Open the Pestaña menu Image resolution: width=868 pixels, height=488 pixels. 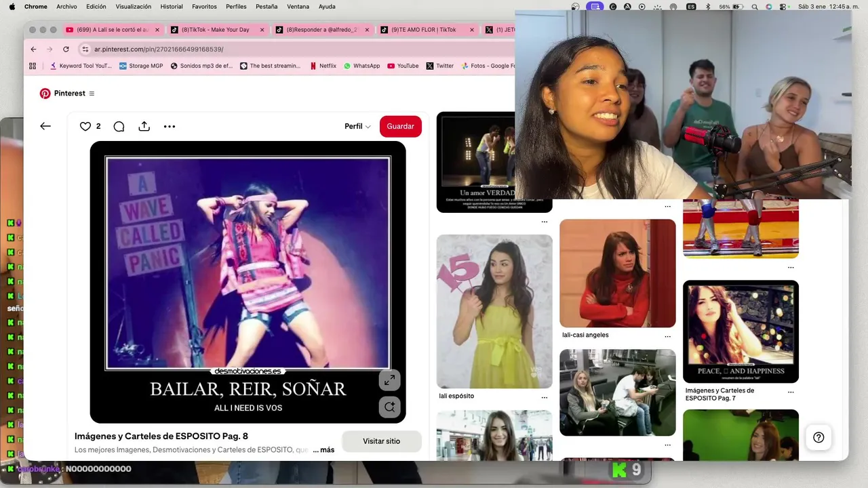pyautogui.click(x=267, y=7)
